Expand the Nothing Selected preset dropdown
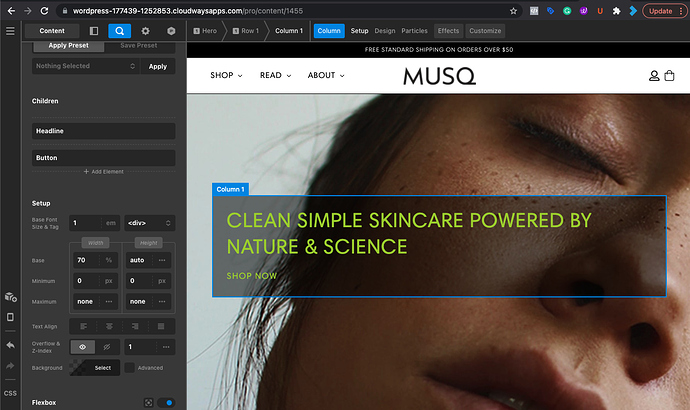 click(x=84, y=66)
